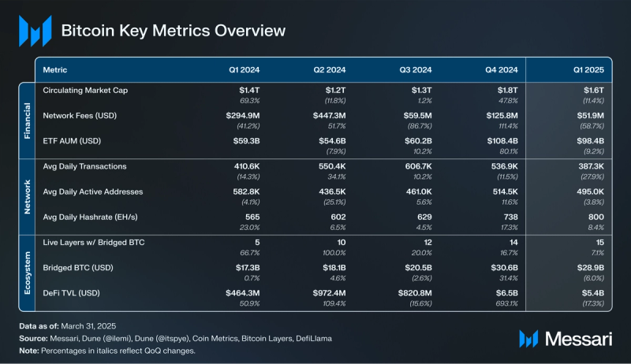Click the Metric column header
631x364 pixels.
54,69
